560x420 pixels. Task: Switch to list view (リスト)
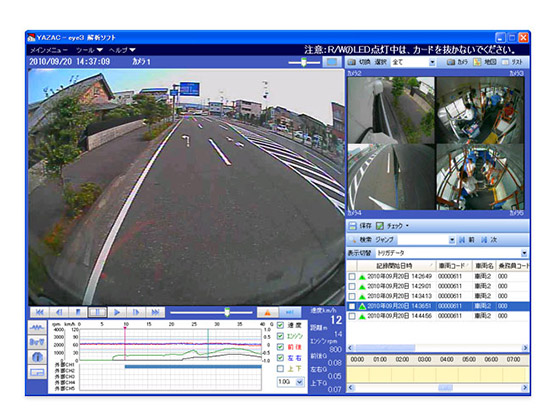click(512, 62)
